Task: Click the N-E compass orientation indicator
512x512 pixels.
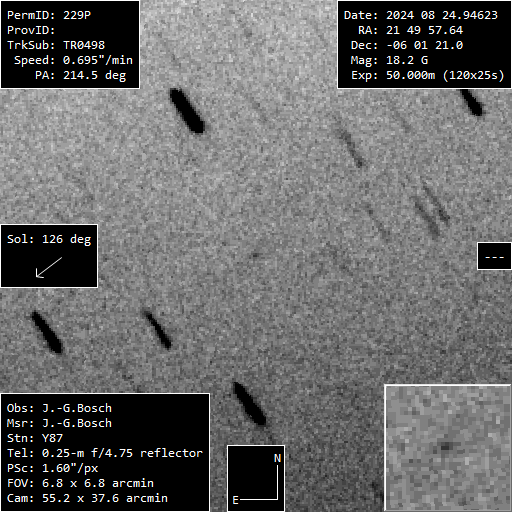Action: (256, 478)
